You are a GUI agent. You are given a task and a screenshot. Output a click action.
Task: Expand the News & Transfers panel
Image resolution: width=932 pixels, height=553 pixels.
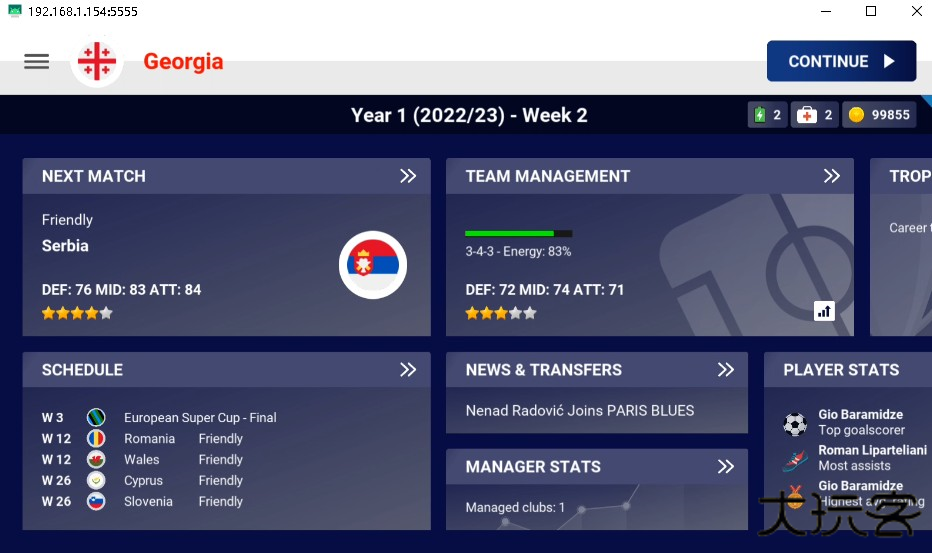[725, 370]
